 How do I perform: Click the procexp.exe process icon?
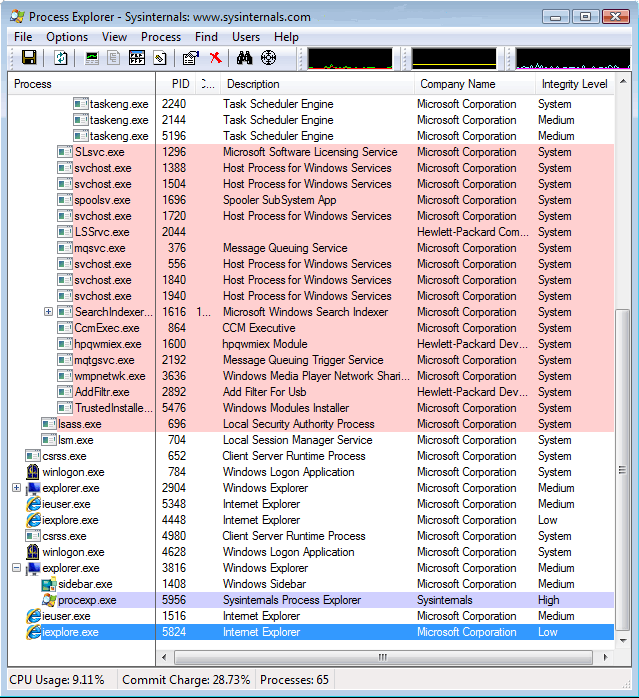pos(49,600)
